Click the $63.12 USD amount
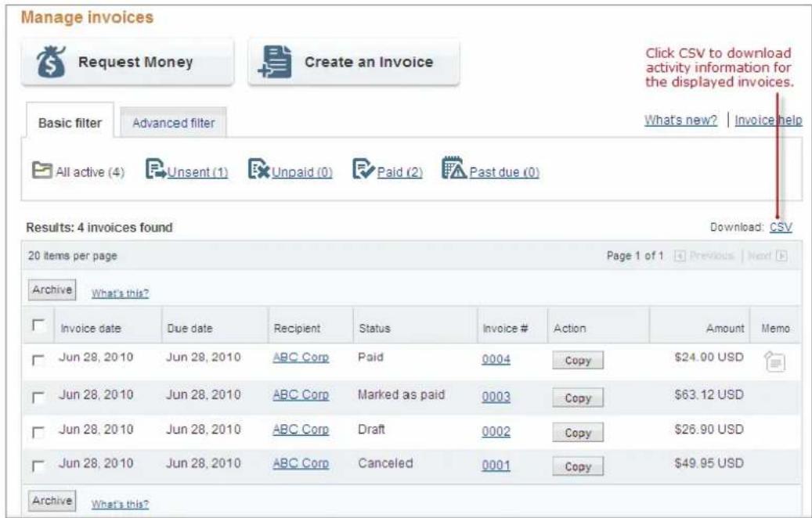The width and height of the screenshot is (812, 518). tap(709, 395)
